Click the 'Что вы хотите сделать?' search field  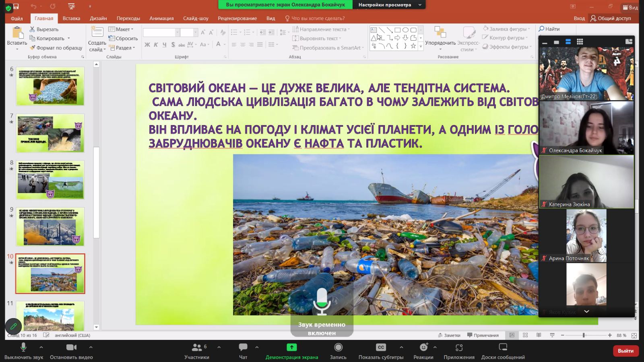314,18
